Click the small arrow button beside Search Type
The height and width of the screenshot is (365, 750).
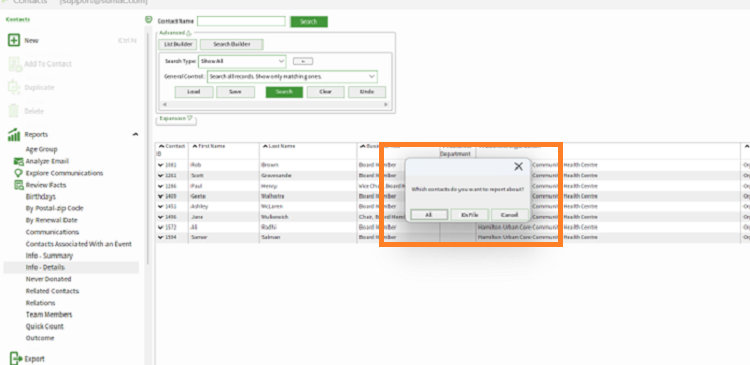click(x=303, y=61)
